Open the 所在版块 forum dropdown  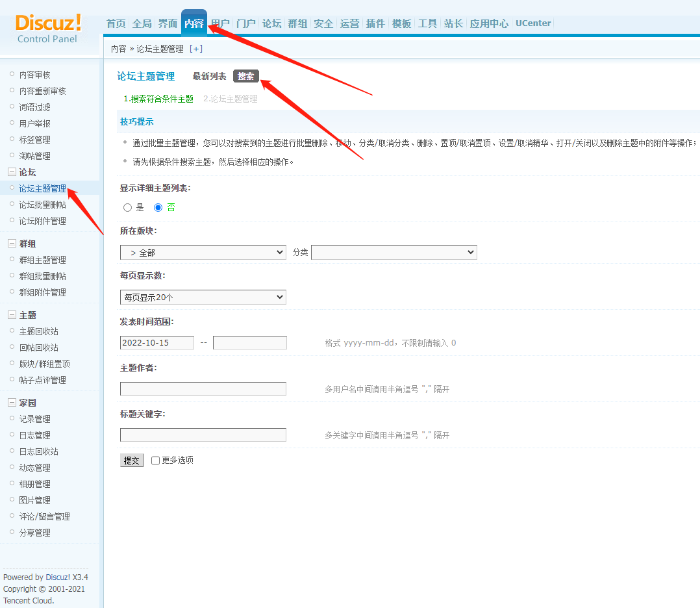203,252
